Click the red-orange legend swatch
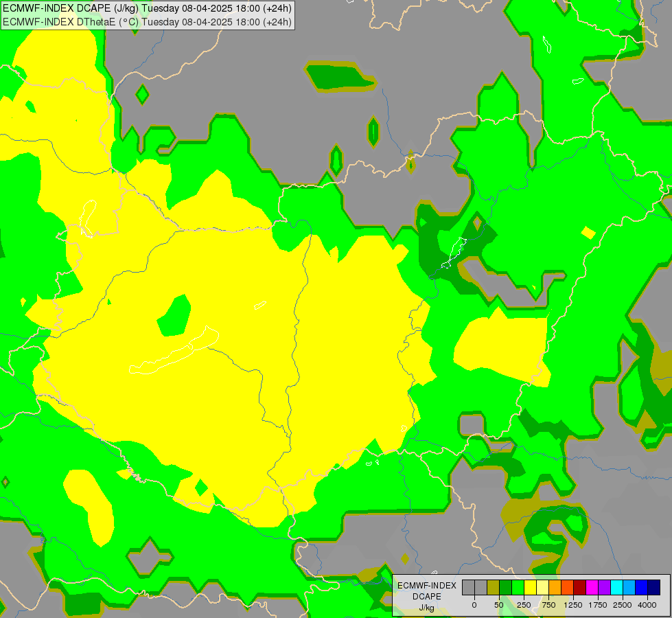Screen dimensions: 672x618 (568, 588)
